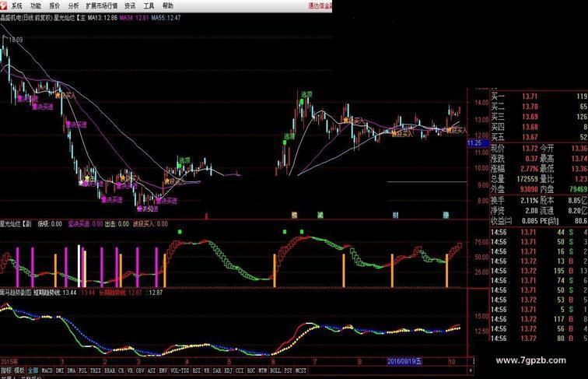Click the 现价 value 13.72

click(530, 149)
